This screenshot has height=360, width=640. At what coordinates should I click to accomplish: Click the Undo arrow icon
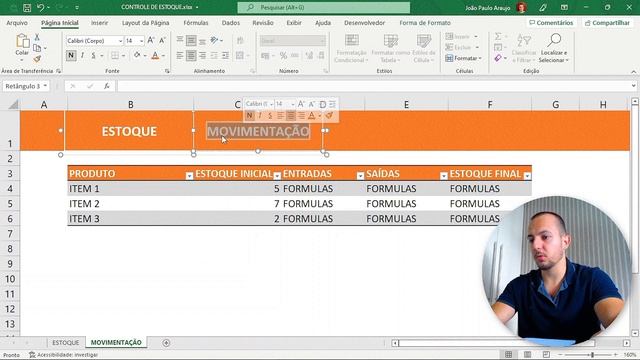point(40,7)
